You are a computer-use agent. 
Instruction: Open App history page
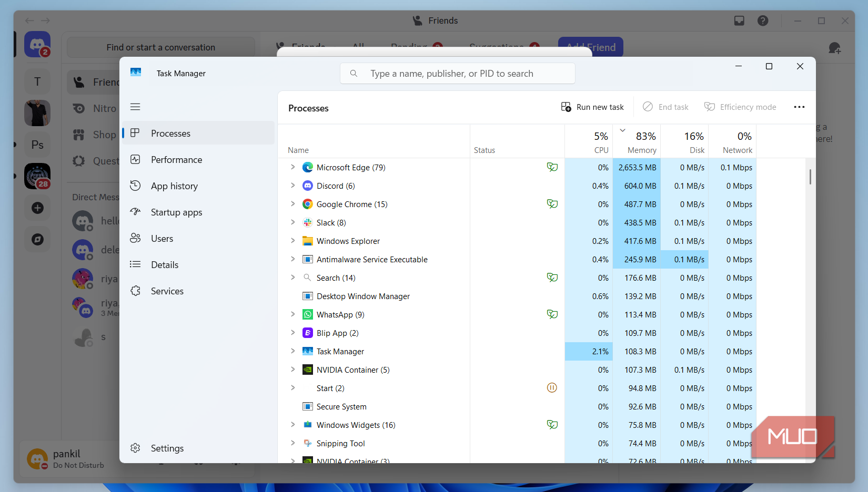coord(198,186)
